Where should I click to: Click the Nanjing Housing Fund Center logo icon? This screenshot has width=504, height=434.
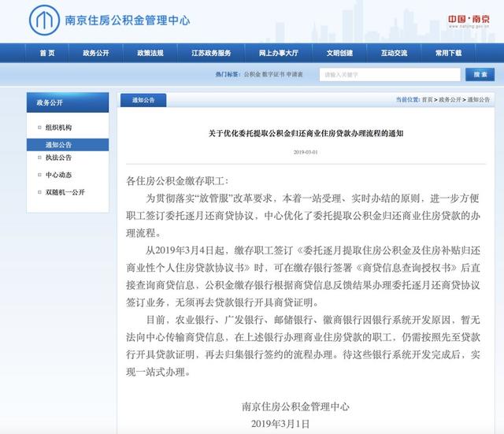44,20
